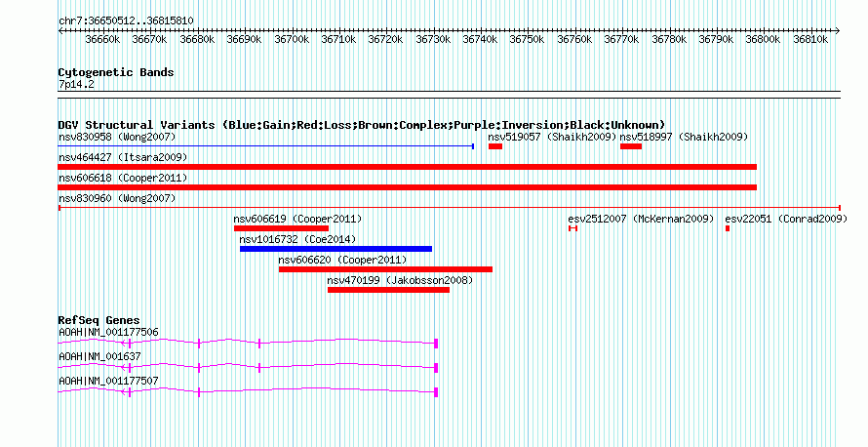Click the 36720k ruler tick label
The height and width of the screenshot is (447, 868).
[x=386, y=39]
